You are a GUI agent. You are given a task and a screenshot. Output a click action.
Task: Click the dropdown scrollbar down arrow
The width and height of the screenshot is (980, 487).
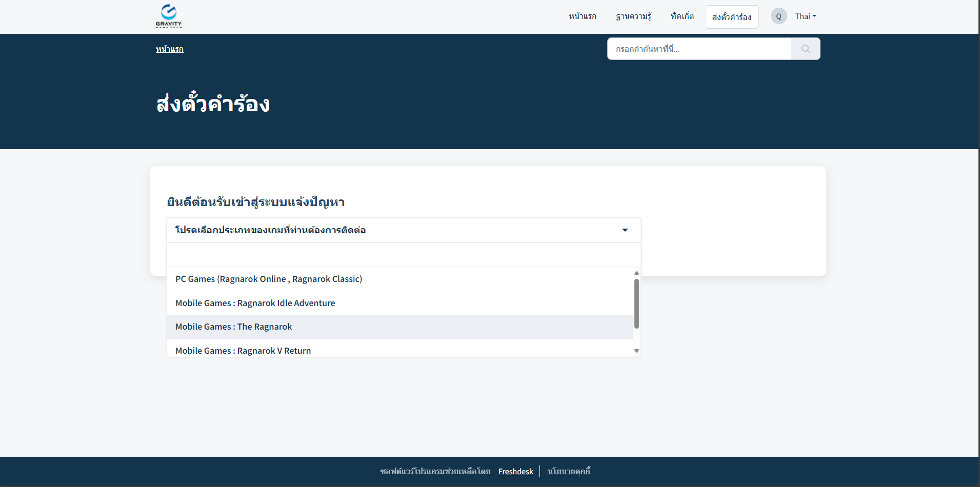636,351
